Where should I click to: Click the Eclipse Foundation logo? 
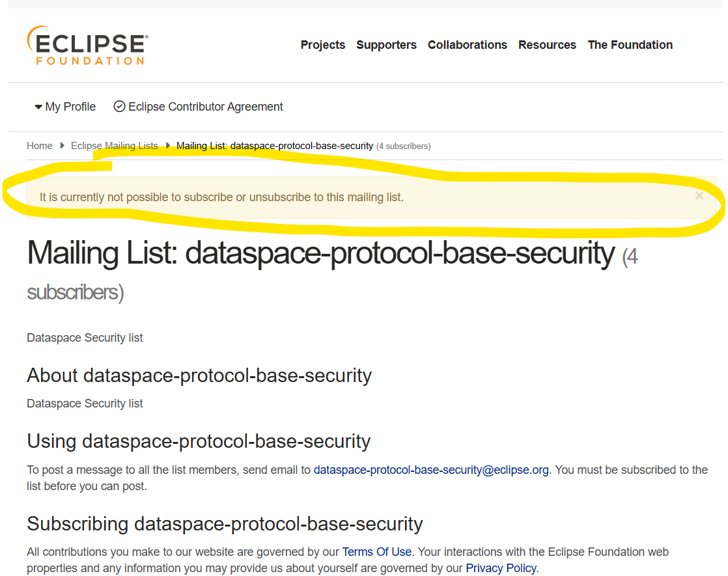(x=88, y=46)
